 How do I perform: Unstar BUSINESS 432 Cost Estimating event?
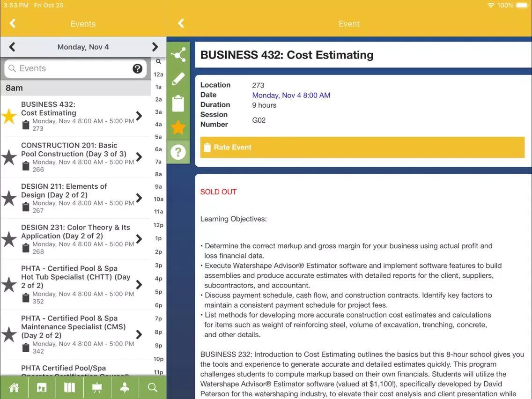coord(9,116)
